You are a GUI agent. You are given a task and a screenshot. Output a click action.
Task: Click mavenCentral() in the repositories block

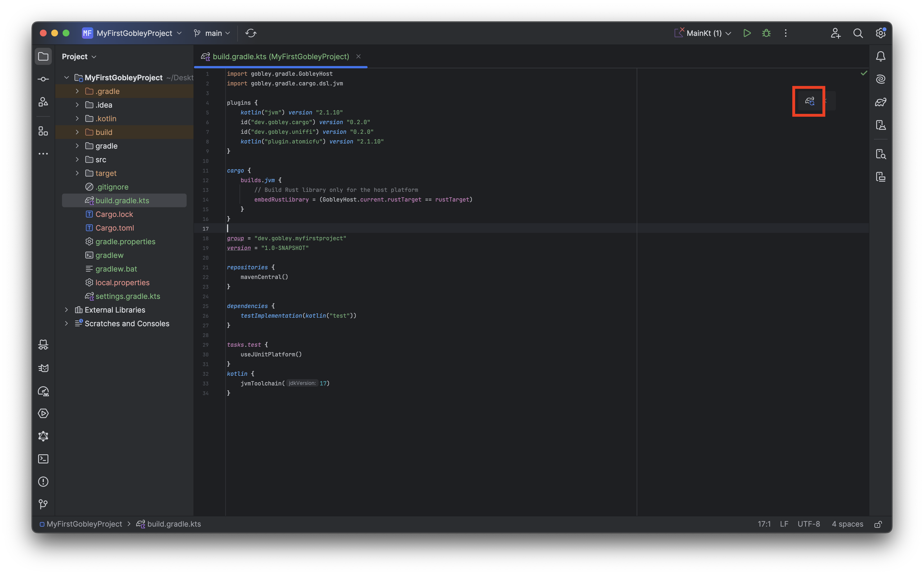[x=264, y=277]
